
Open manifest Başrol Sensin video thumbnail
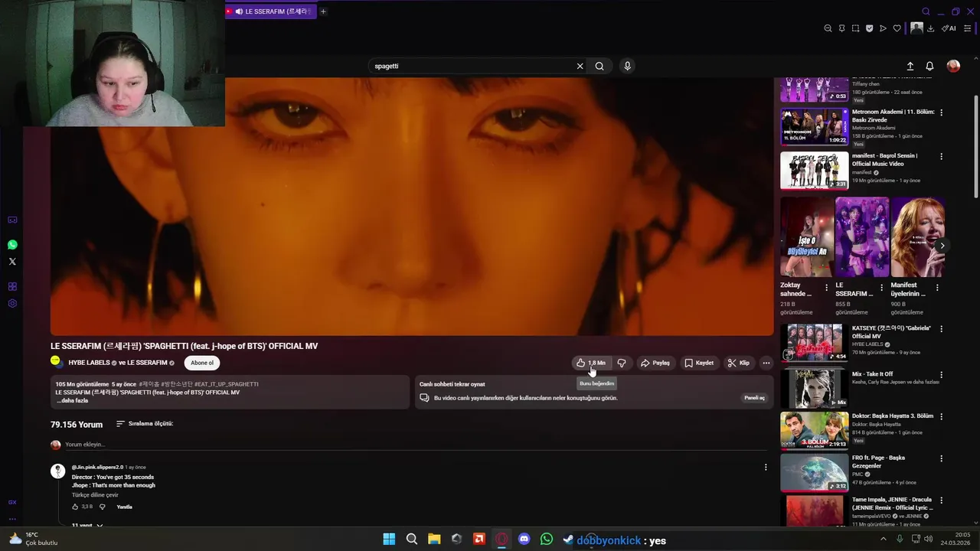click(814, 170)
